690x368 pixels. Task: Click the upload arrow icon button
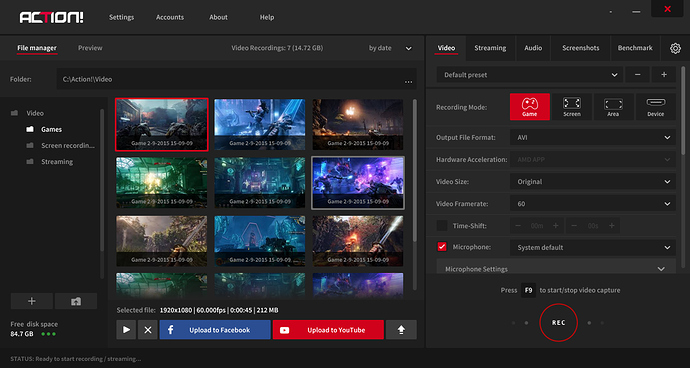pos(401,330)
